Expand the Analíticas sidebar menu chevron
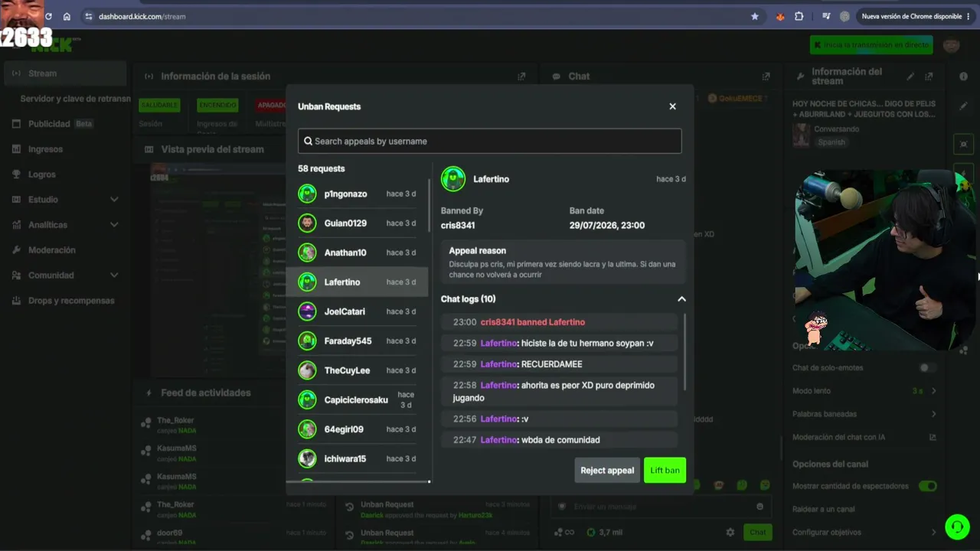 point(114,225)
